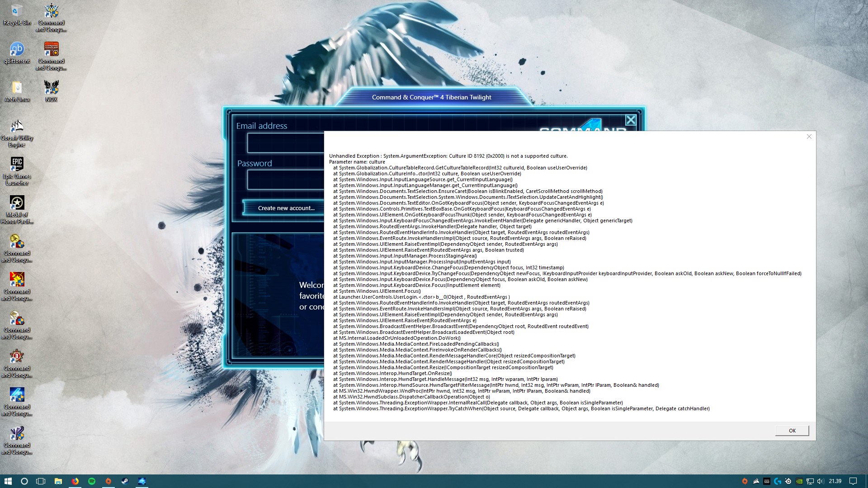Open the Windows Start menu
Image resolution: width=868 pixels, height=488 pixels.
coord(8,481)
